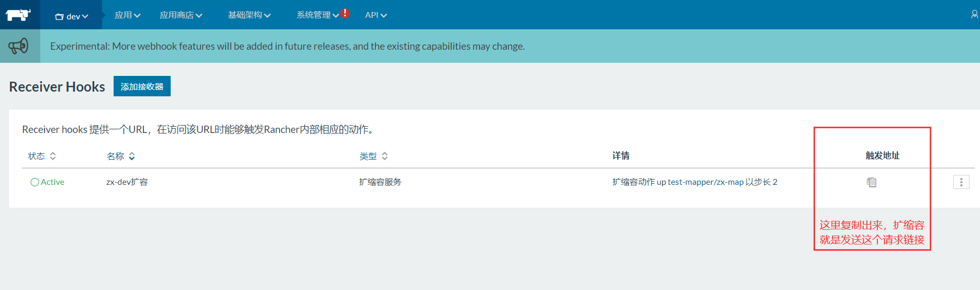This screenshot has height=290, width=980.
Task: Open the test-mapper/zx-map service link
Action: point(705,182)
